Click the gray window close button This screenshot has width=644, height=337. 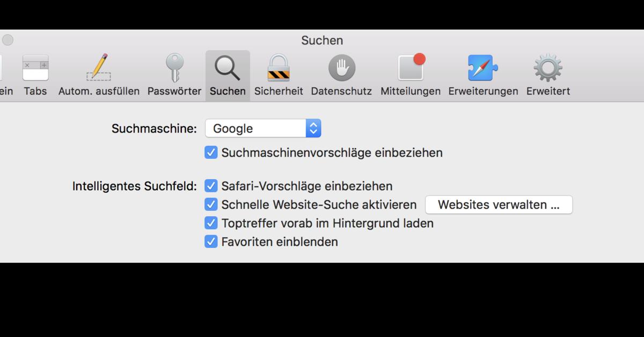[8, 40]
